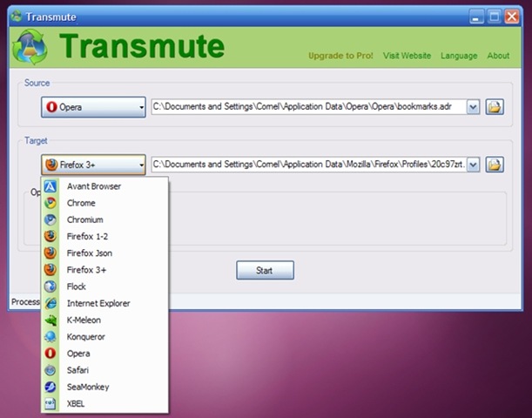Choose Chrome as target browser

click(104, 203)
